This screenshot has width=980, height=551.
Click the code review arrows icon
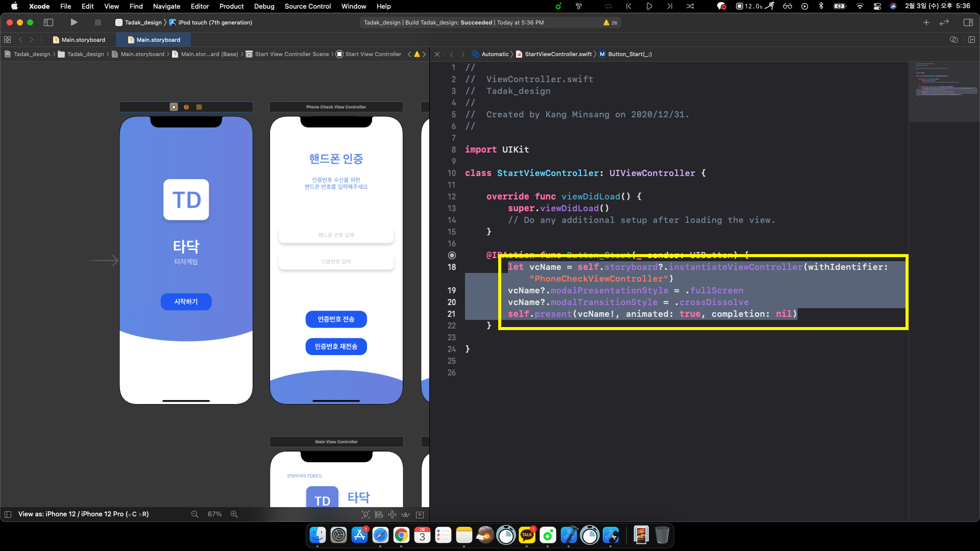(x=944, y=22)
